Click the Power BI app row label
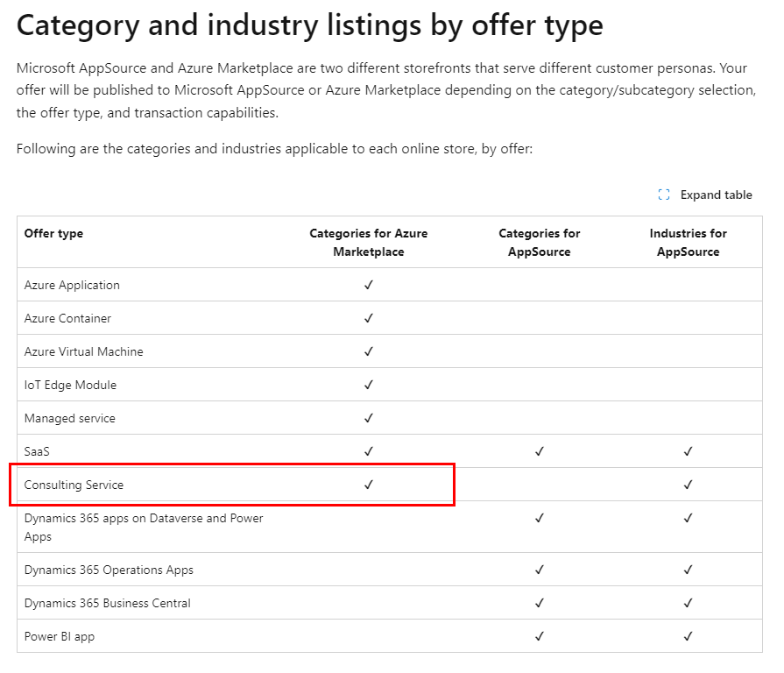Viewport: 784px width, 673px height. (x=59, y=636)
